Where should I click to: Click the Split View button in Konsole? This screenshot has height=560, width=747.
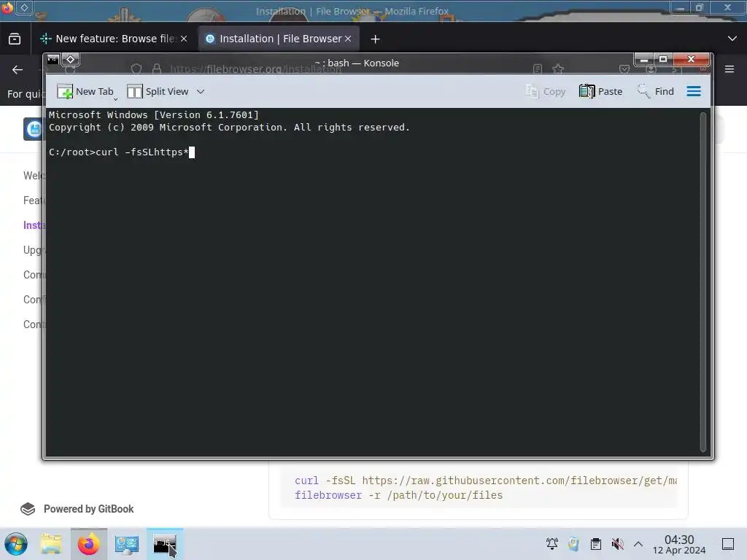point(158,91)
